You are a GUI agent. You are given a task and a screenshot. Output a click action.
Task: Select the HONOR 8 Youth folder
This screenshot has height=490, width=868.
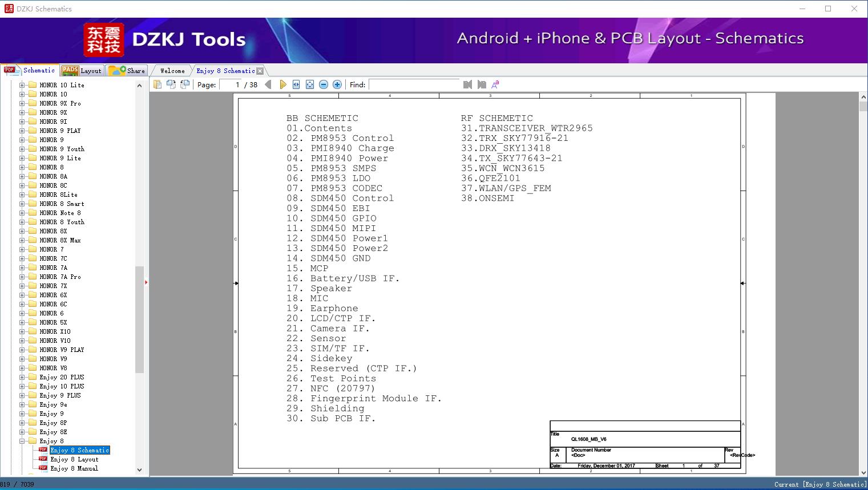pyautogui.click(x=62, y=222)
